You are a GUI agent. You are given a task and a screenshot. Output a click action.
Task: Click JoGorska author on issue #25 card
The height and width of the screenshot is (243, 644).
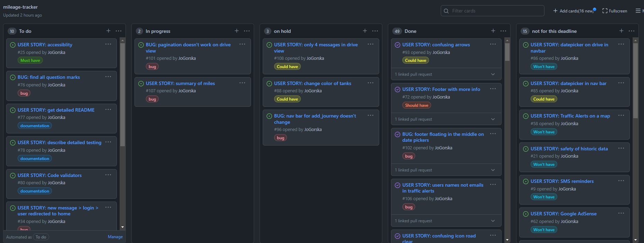click(56, 52)
